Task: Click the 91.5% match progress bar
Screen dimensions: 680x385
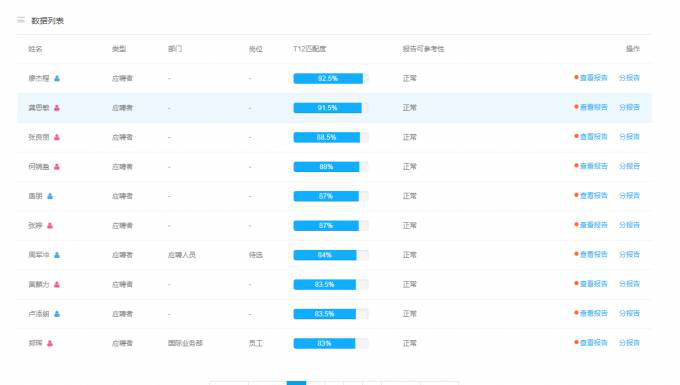Action: [331, 108]
